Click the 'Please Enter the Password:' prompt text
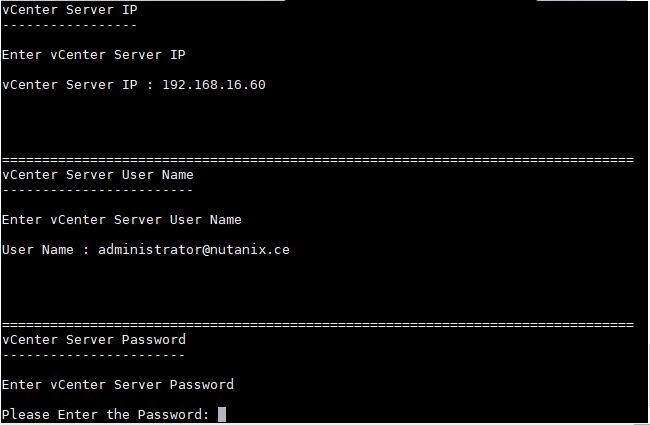This screenshot has width=650, height=425. point(105,414)
